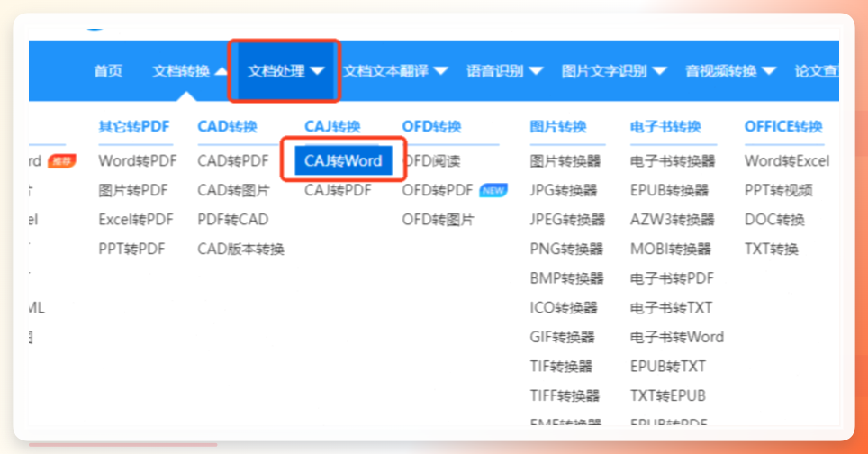Choose PPT转视频
Screen dimensions: 868x454
pos(778,190)
